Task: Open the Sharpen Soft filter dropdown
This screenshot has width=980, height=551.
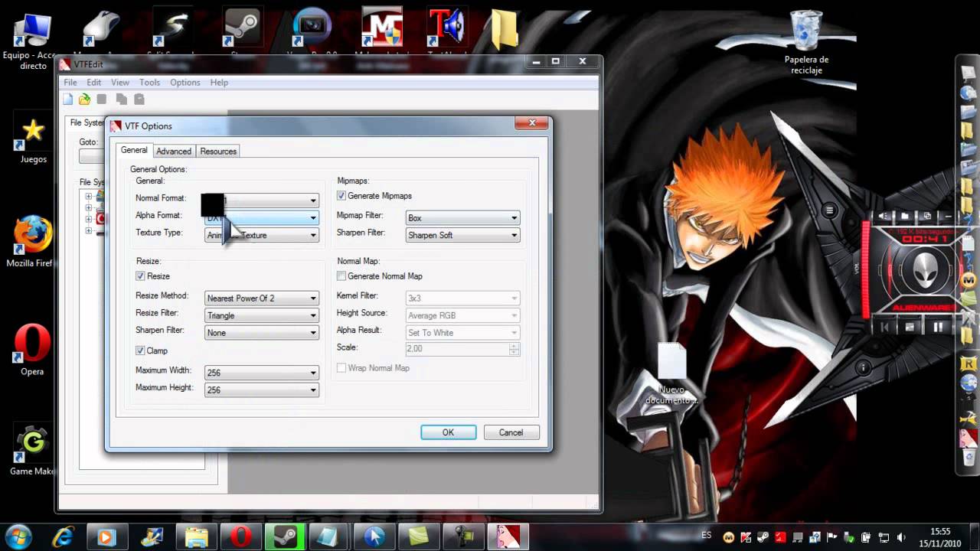Action: 462,235
